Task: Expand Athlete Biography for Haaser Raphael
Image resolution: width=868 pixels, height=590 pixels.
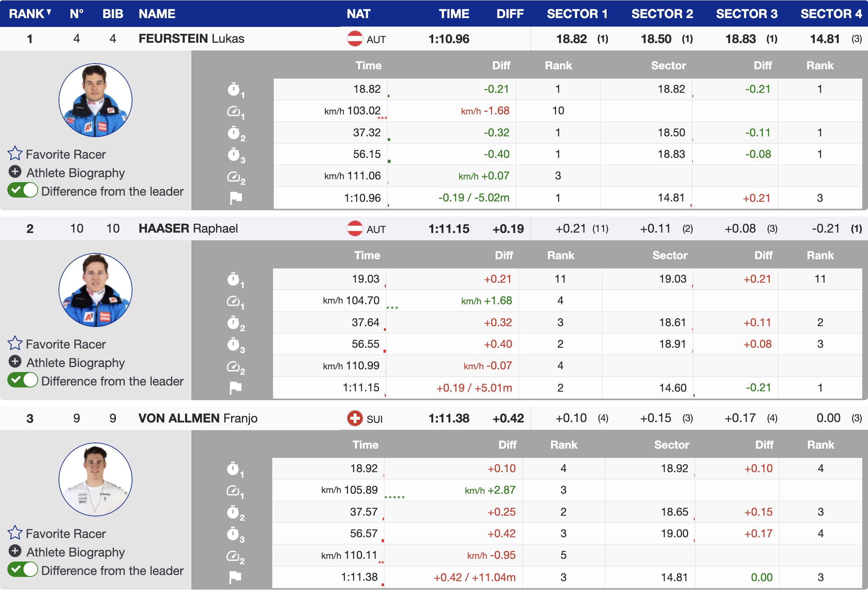Action: click(x=15, y=362)
